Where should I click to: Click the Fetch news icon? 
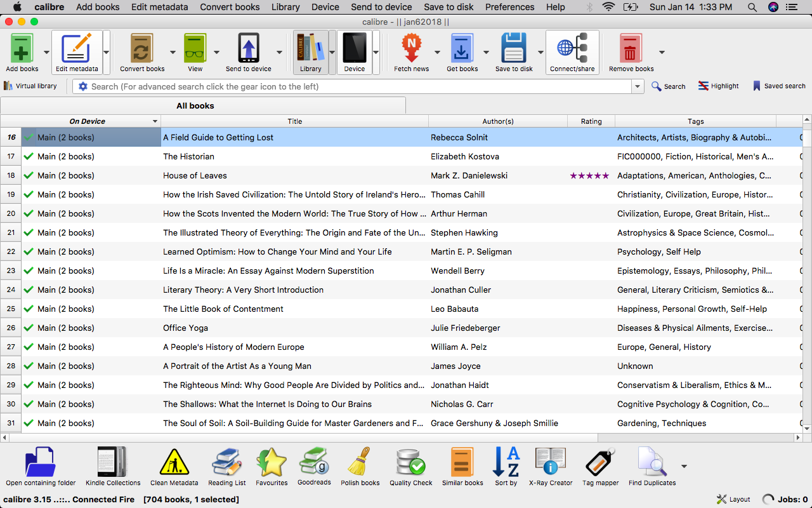click(411, 50)
